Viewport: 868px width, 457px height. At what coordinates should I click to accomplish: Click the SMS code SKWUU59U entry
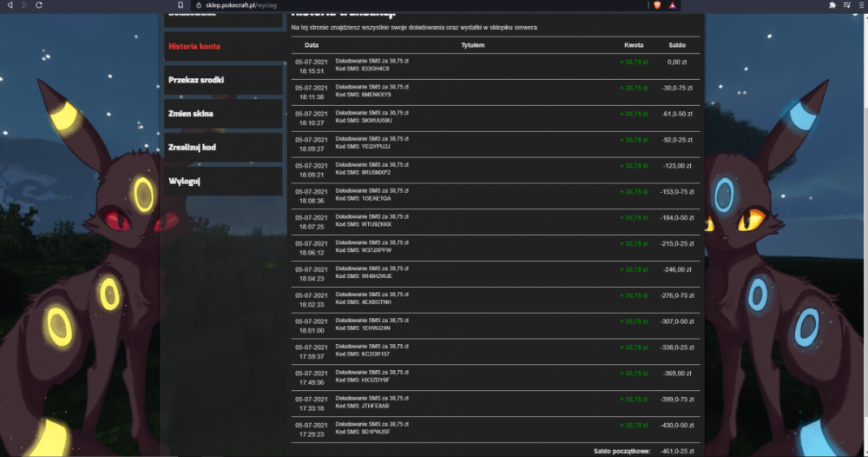coord(364,121)
